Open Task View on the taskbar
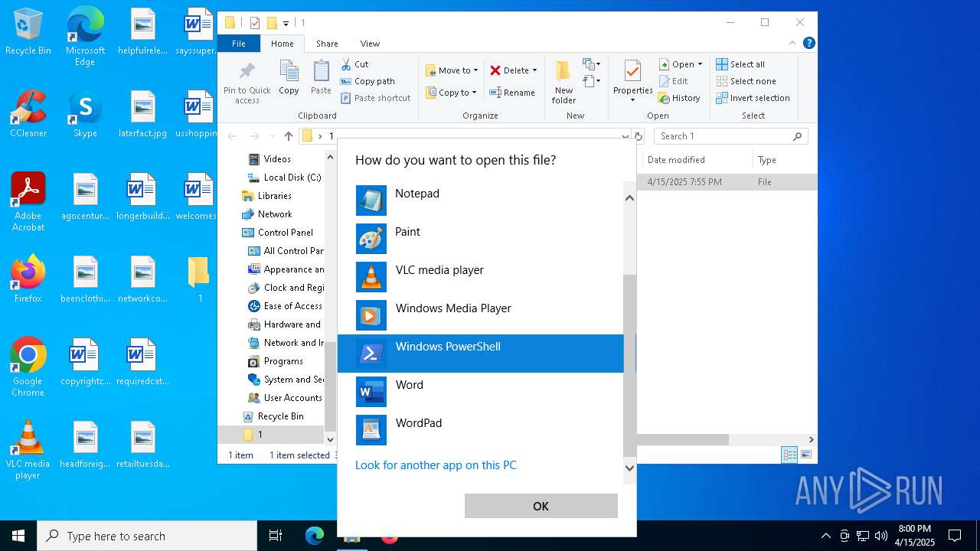Image resolution: width=980 pixels, height=551 pixels. pyautogui.click(x=276, y=536)
